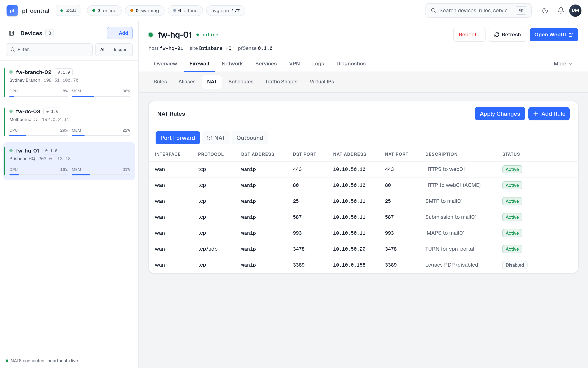This screenshot has height=368, width=588.
Task: Click the fw-dc-03 MEM usage bar
Action: coord(101,136)
